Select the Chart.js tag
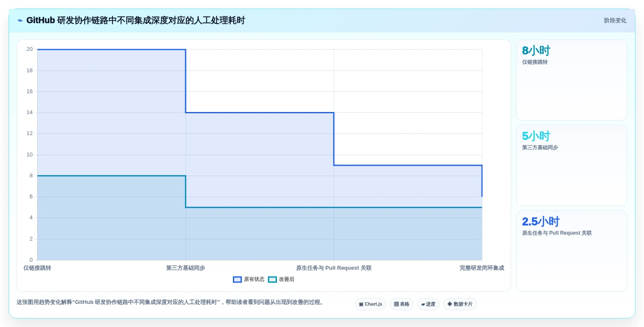Image resolution: width=644 pixels, height=327 pixels. tap(371, 304)
